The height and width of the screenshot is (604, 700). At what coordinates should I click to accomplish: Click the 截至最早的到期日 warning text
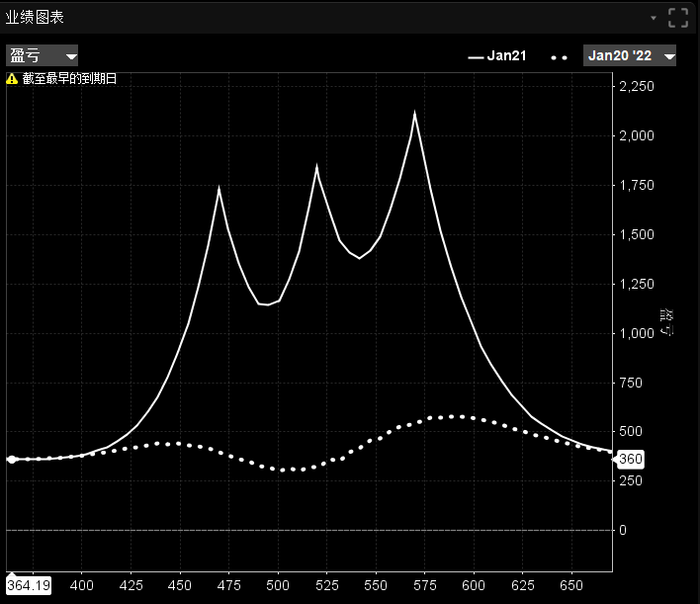pos(69,78)
